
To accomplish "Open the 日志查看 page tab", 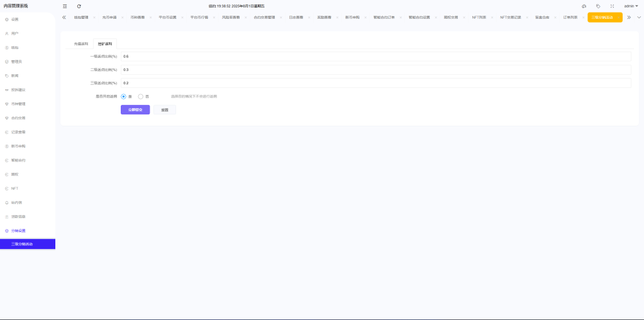I will coord(297,18).
